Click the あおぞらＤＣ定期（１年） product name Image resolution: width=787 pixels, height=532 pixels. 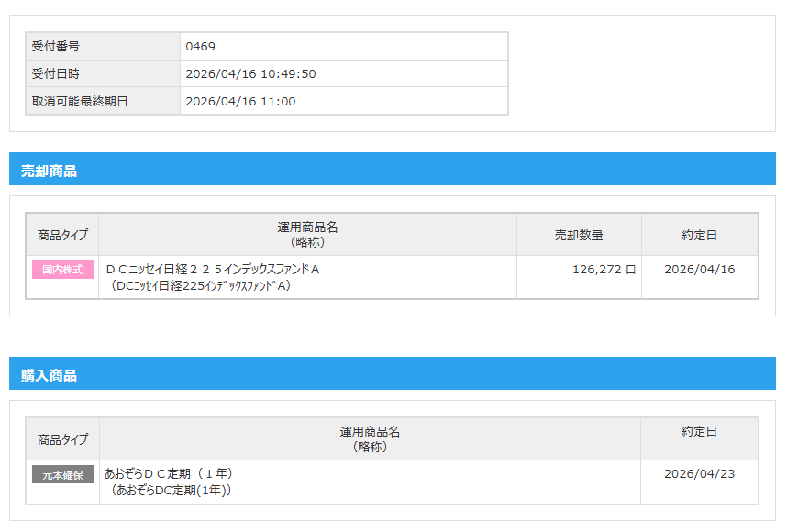[x=169, y=474]
